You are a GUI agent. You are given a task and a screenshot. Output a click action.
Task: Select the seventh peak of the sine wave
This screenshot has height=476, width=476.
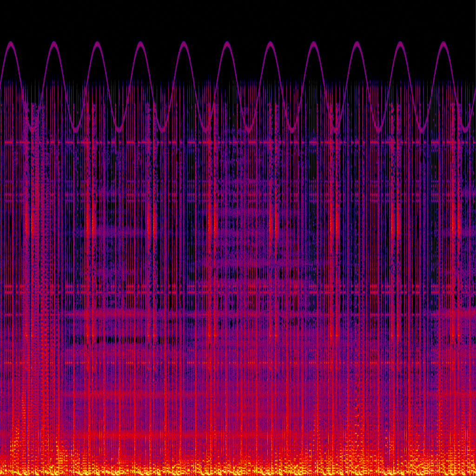click(x=270, y=44)
